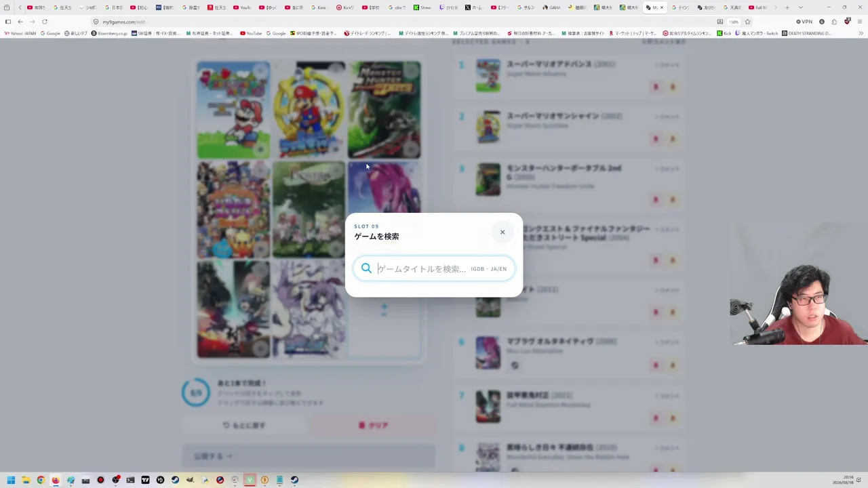
Task: Open a new browser tab
Action: [787, 7]
